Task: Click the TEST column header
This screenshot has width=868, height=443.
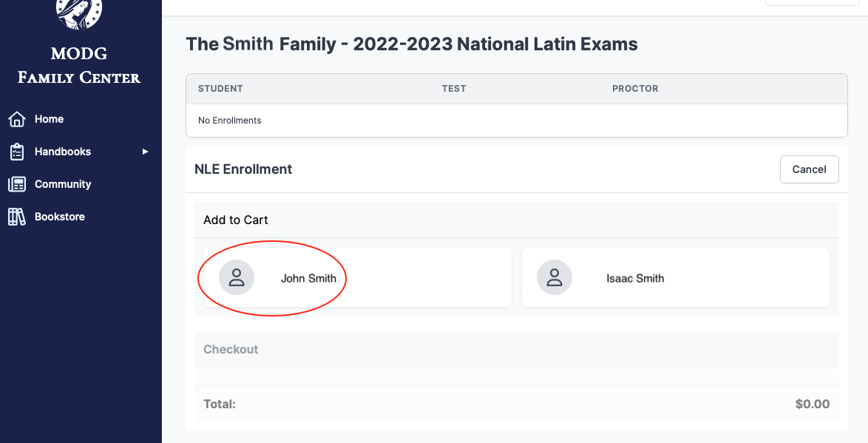Action: 454,89
